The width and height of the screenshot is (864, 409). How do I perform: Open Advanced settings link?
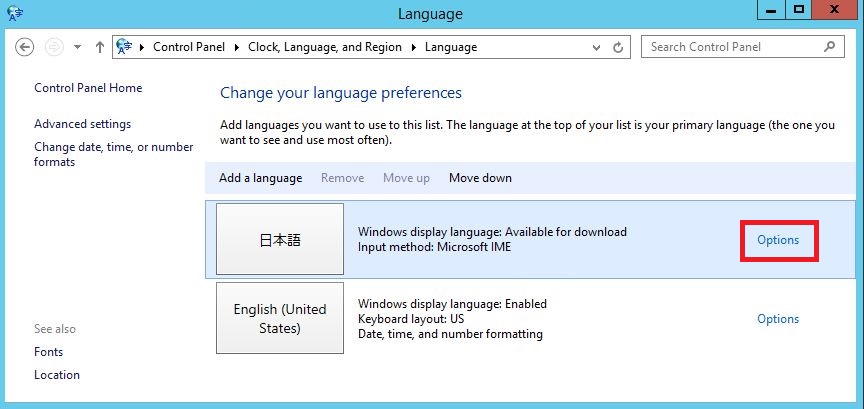coord(83,124)
